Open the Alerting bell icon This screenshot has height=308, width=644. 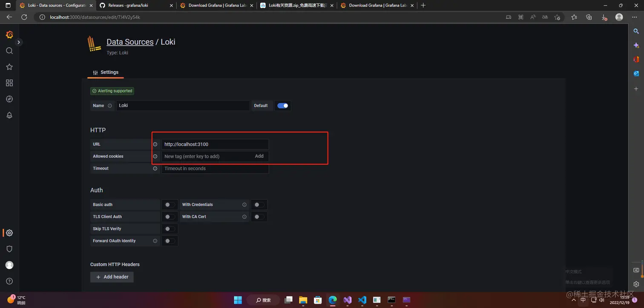[x=9, y=115]
